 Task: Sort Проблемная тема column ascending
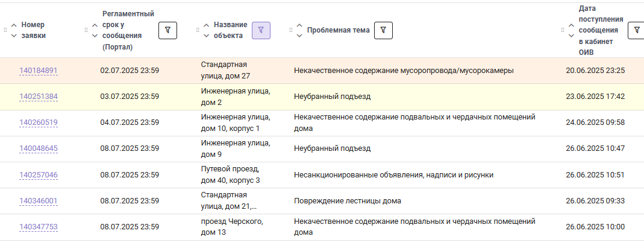pyautogui.click(x=299, y=25)
